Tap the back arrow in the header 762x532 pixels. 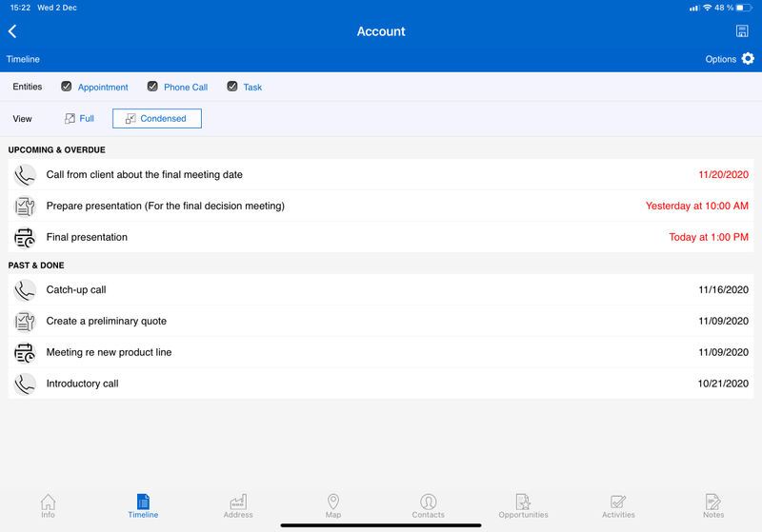point(12,31)
